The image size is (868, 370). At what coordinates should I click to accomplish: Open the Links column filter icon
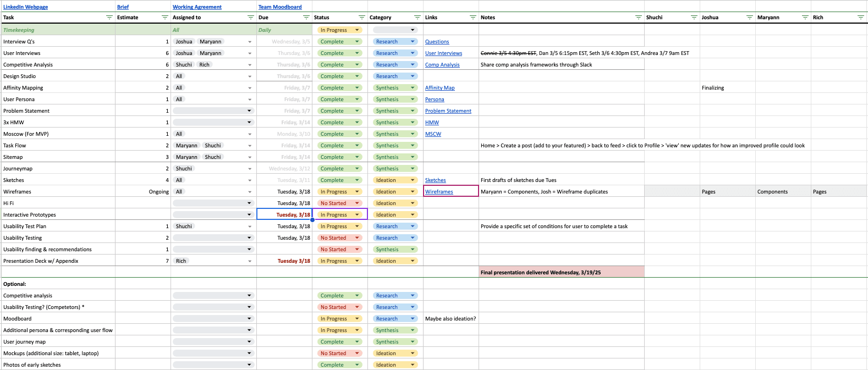473,18
